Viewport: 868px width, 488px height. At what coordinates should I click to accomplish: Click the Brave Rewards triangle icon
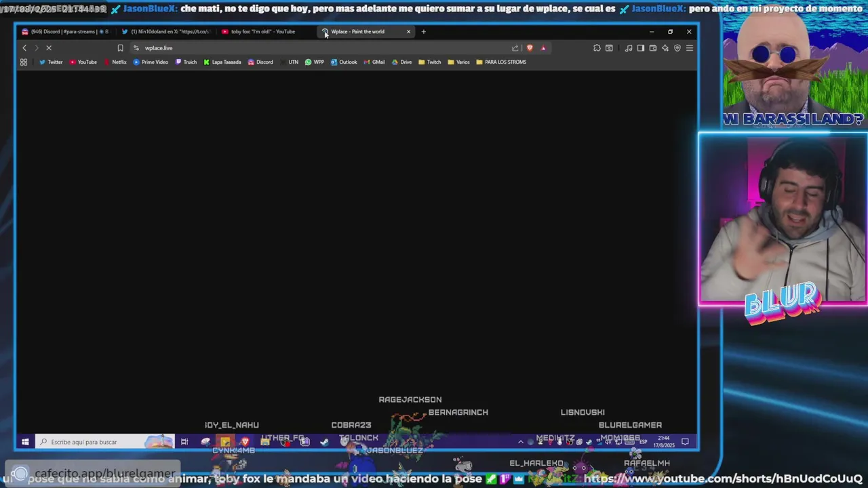click(x=543, y=48)
